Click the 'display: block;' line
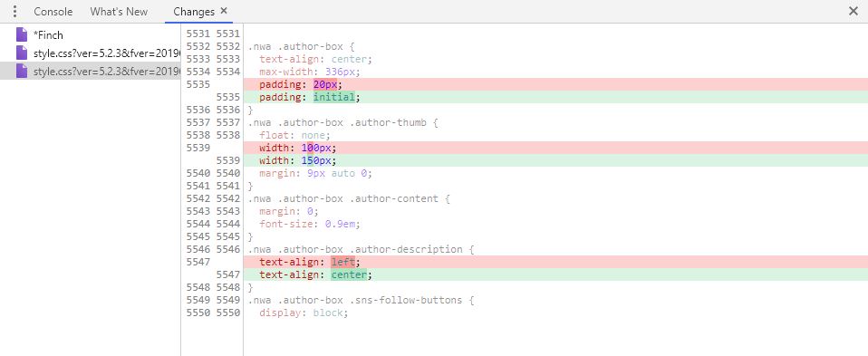The image size is (868, 356). coord(304,313)
